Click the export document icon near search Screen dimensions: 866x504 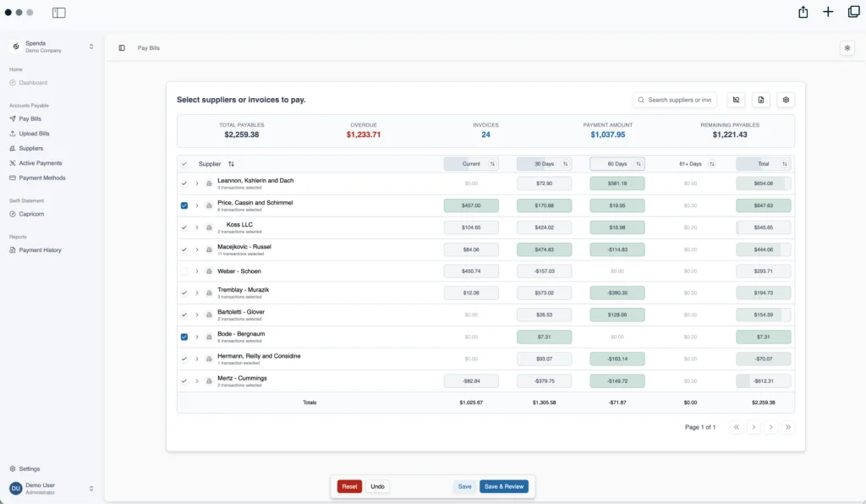click(x=761, y=100)
